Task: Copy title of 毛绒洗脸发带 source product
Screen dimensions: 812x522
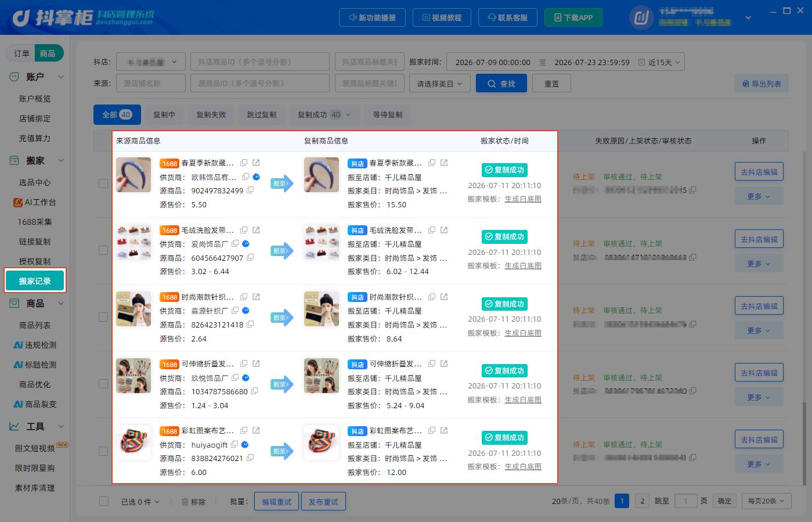Action: click(x=244, y=230)
